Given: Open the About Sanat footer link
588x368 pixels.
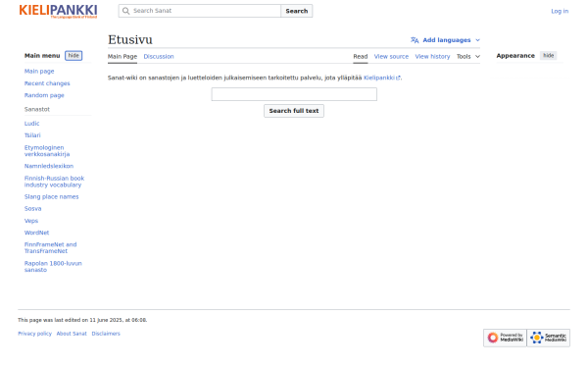Looking at the screenshot, I should tap(72, 334).
